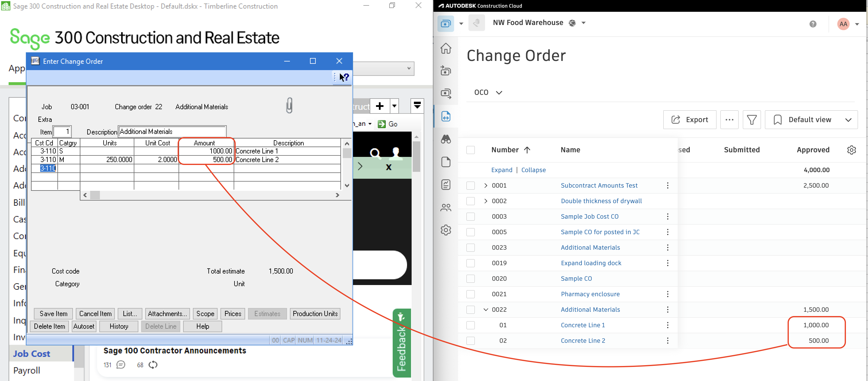
Task: Click the comment bubble icon beside 131
Action: pos(121,365)
